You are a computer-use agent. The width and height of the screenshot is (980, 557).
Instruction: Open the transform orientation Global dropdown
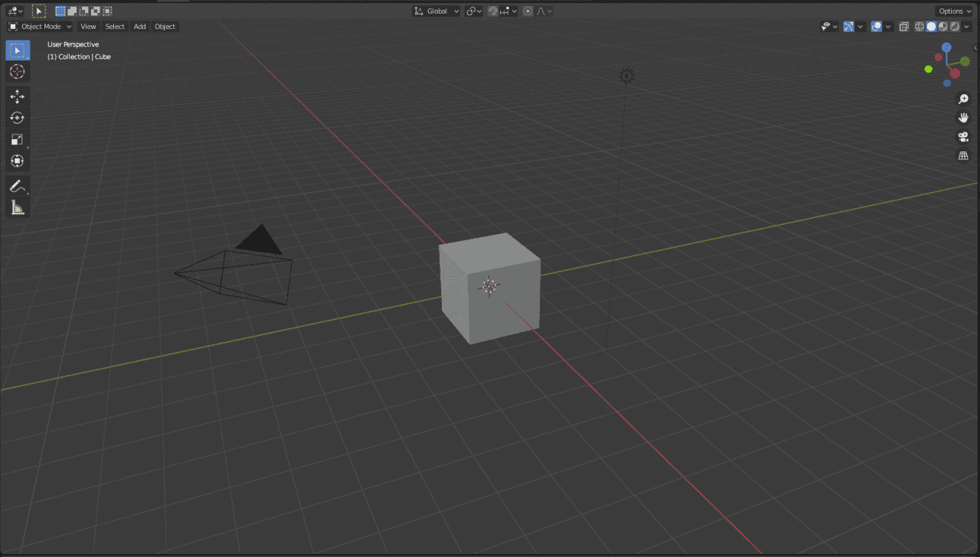[x=435, y=11]
